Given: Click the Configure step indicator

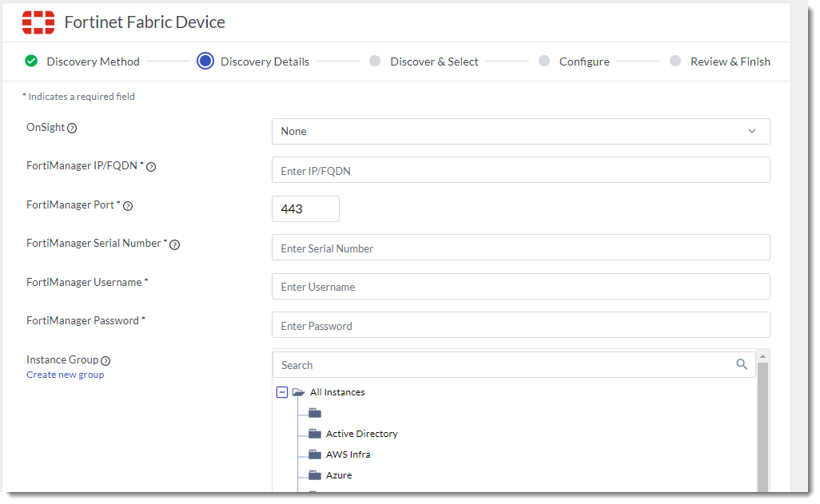Looking at the screenshot, I should (583, 61).
